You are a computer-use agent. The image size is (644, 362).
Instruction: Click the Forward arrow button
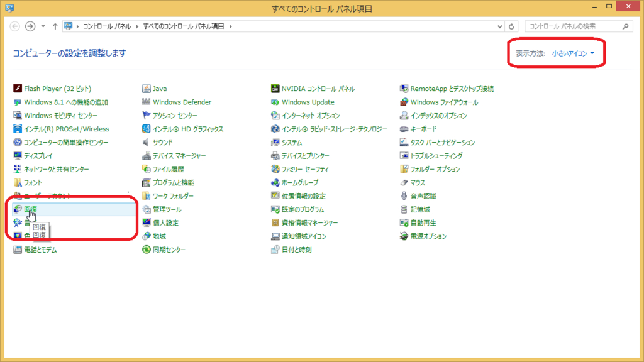coord(30,26)
